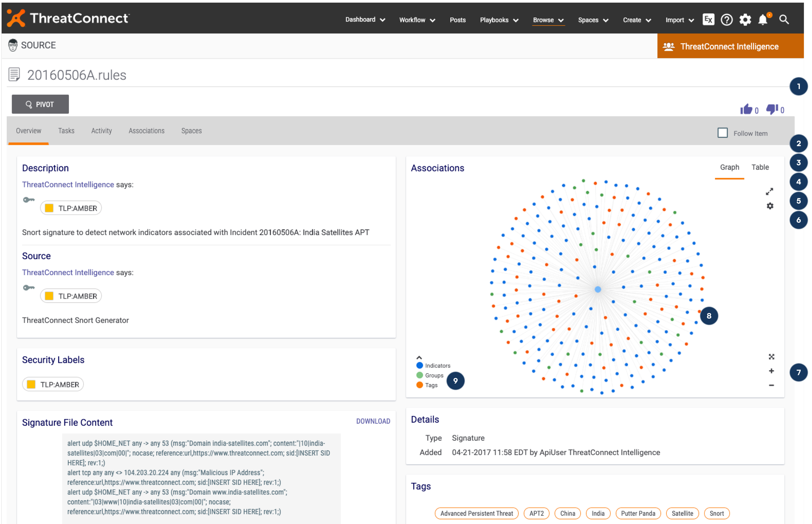Expand the Playbooks dropdown menu
812x524 pixels.
499,20
